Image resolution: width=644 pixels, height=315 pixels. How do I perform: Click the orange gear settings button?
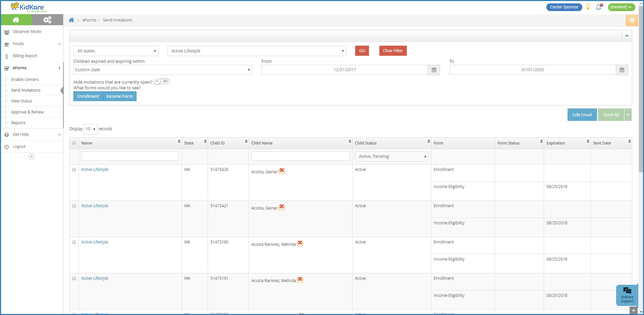[632, 20]
